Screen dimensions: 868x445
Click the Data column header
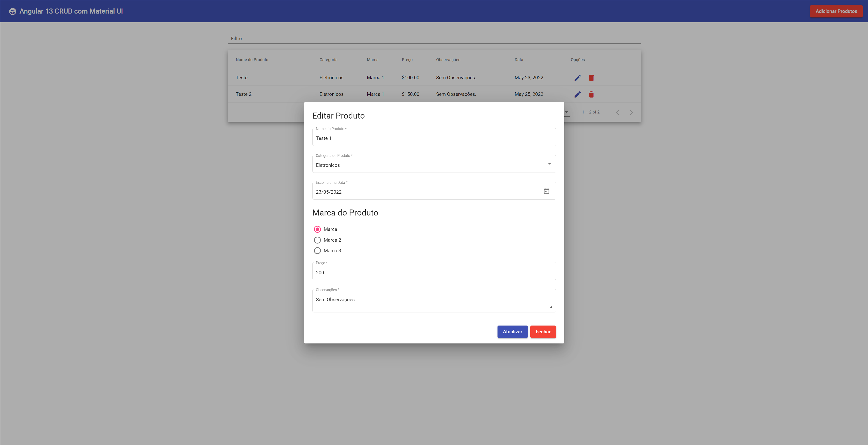click(519, 60)
